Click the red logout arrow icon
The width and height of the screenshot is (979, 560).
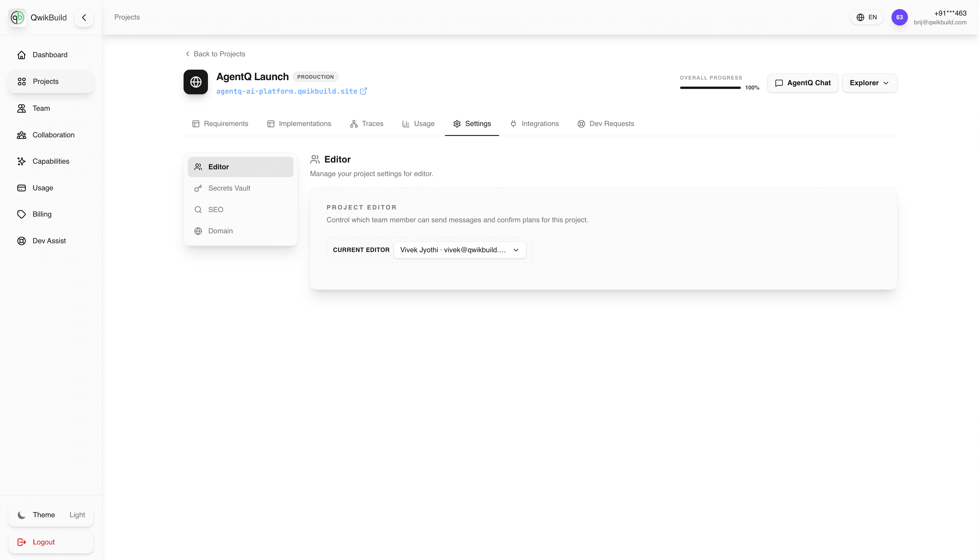[22, 542]
